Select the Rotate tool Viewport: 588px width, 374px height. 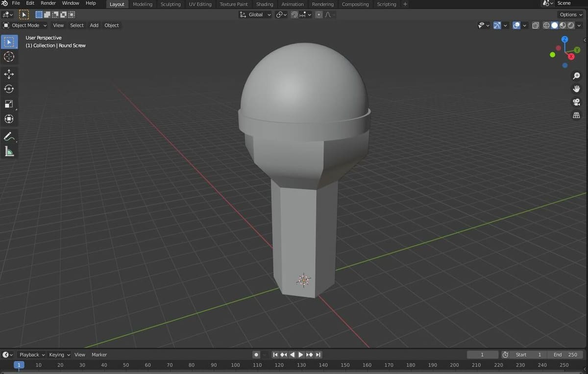(x=10, y=89)
